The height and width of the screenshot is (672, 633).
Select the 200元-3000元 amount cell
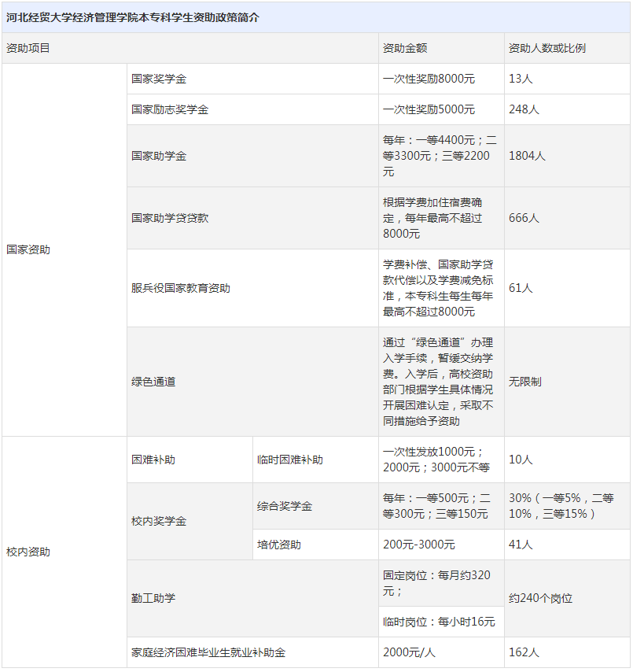tap(442, 545)
